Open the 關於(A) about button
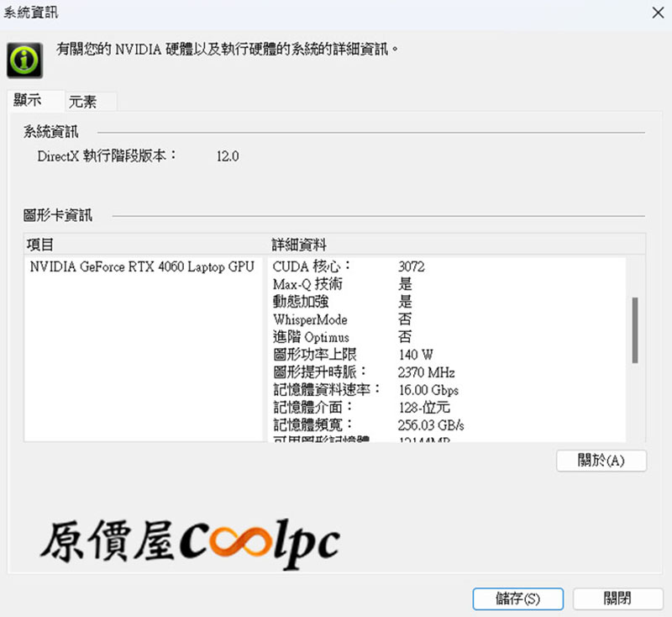 pos(601,461)
